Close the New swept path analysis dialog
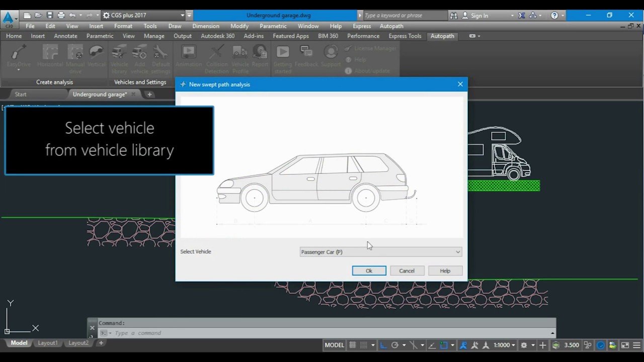644x362 pixels. pos(460,84)
